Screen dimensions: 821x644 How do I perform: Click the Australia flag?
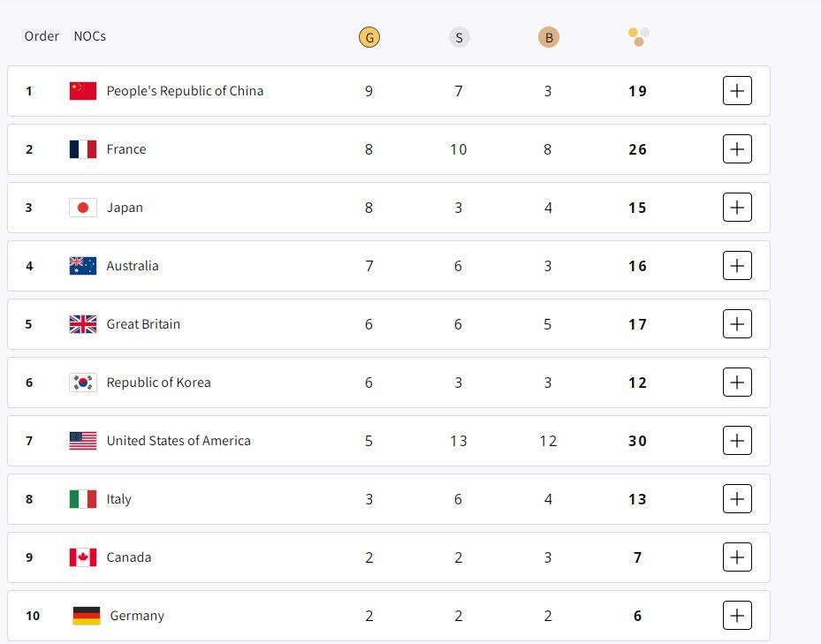point(82,265)
